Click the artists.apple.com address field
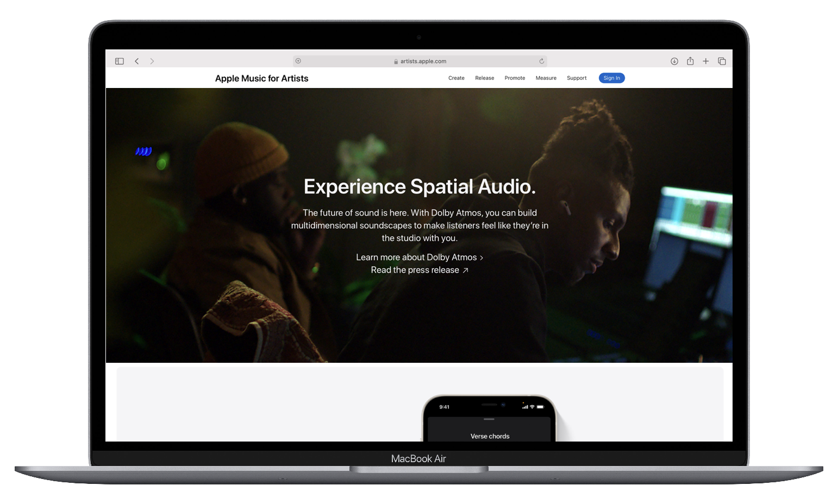The height and width of the screenshot is (504, 838). coord(423,61)
